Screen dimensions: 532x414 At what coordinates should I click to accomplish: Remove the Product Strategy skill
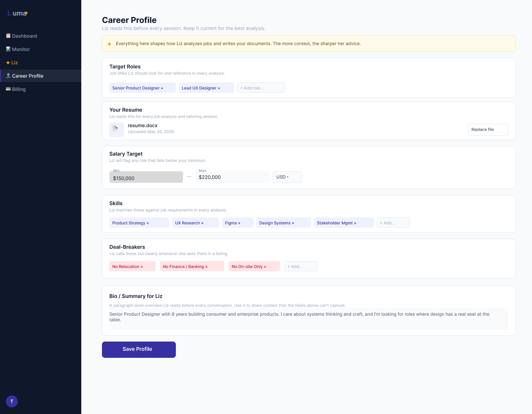pos(148,223)
